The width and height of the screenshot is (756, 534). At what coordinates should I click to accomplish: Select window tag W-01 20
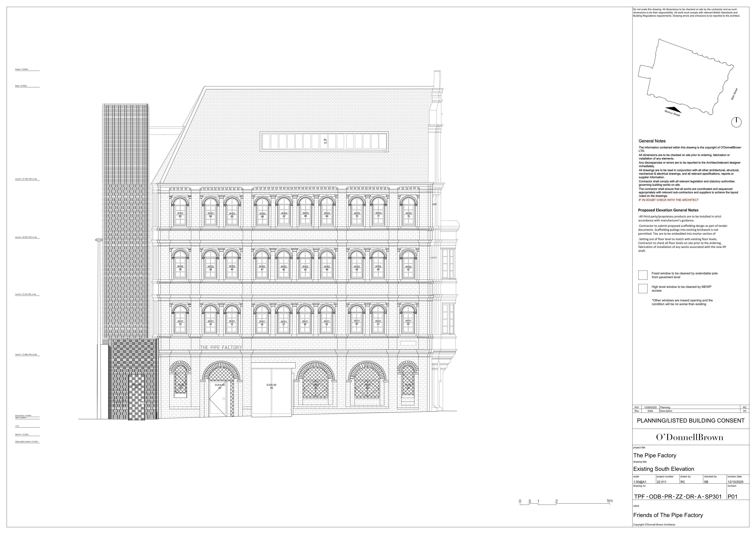pos(357,322)
